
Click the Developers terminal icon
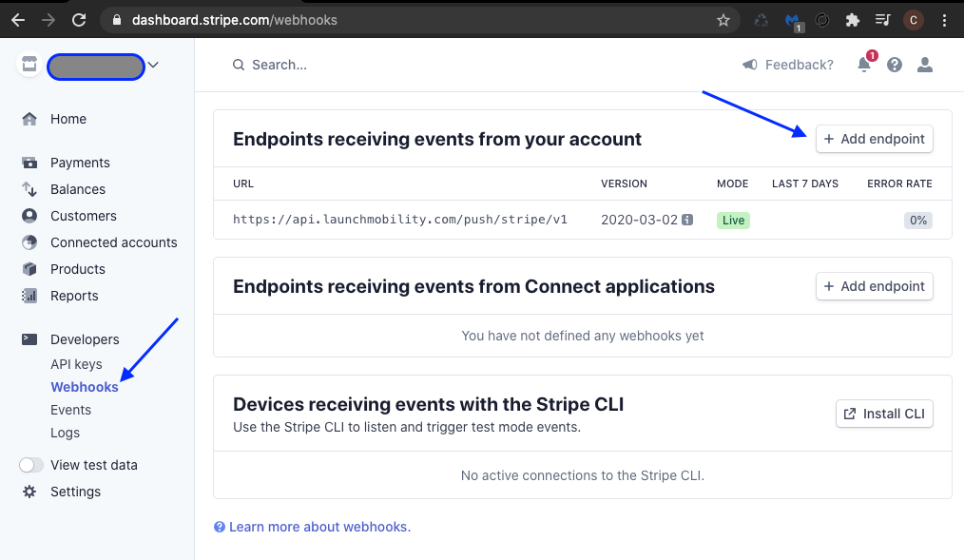29,339
